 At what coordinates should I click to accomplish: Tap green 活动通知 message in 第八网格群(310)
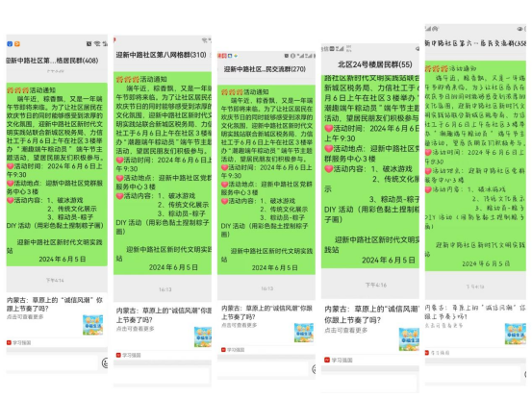click(163, 173)
